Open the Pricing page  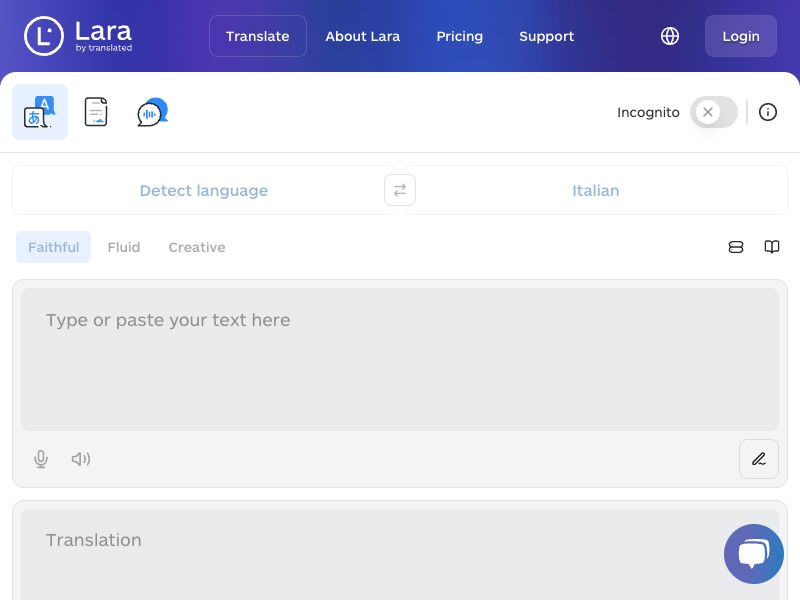pos(459,36)
